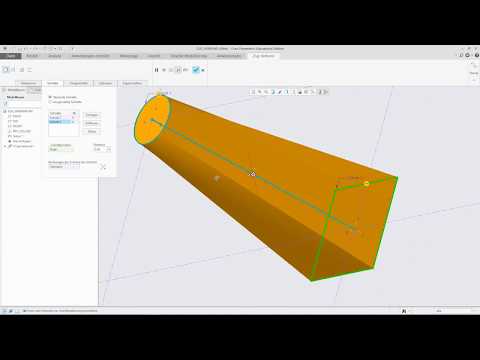
Task: Open the Schnitte dashboard panel tab
Action: click(x=53, y=83)
